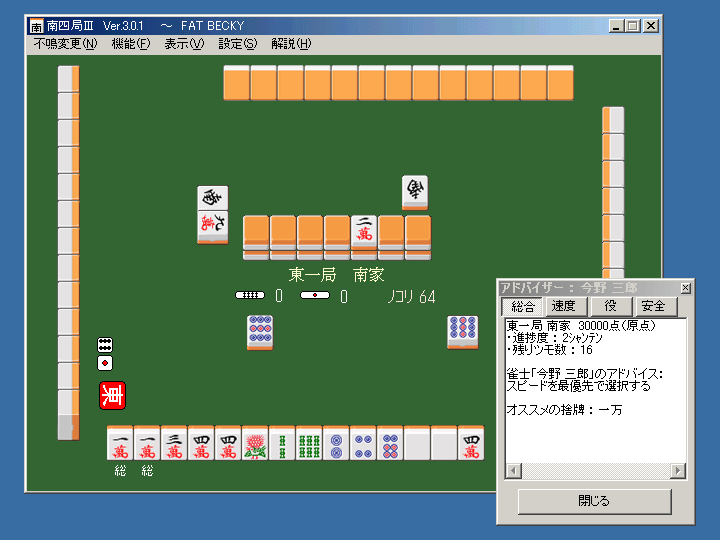Click the nine-circle discard beside the advisor panel
This screenshot has width=720, height=540.
point(462,332)
